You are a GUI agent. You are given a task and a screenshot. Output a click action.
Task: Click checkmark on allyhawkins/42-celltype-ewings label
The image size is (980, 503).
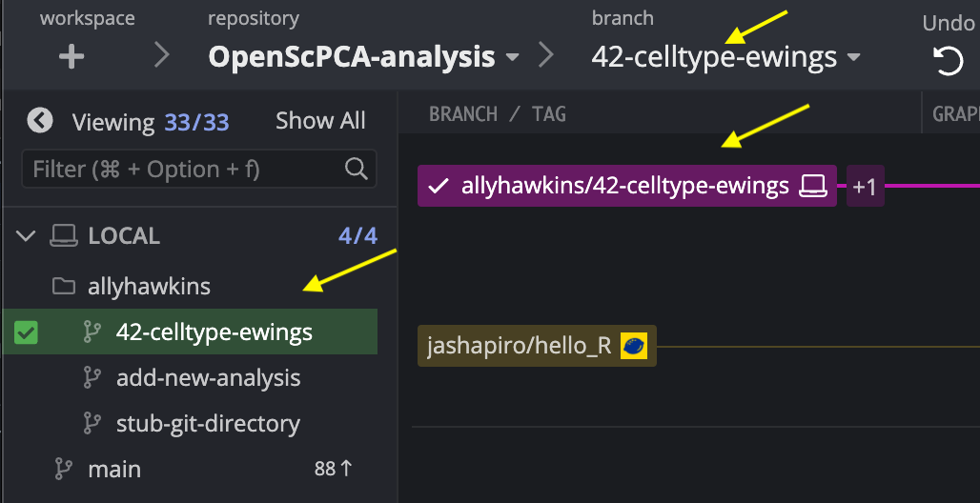(439, 186)
